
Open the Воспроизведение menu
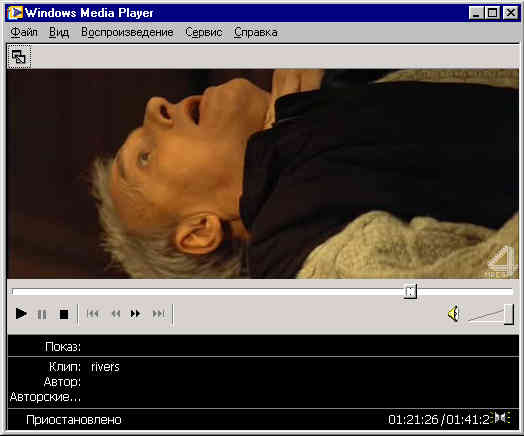(x=127, y=32)
